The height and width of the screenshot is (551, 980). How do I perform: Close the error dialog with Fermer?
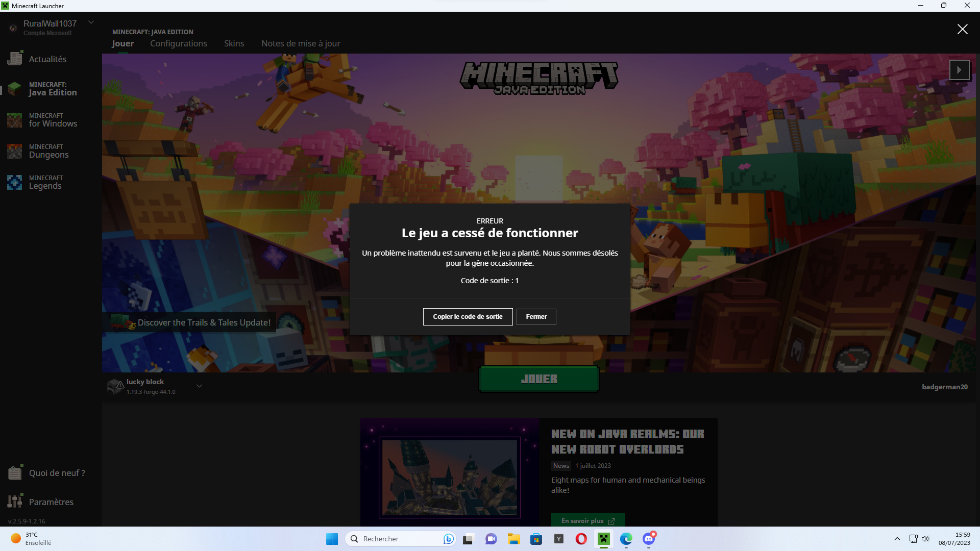pyautogui.click(x=536, y=317)
